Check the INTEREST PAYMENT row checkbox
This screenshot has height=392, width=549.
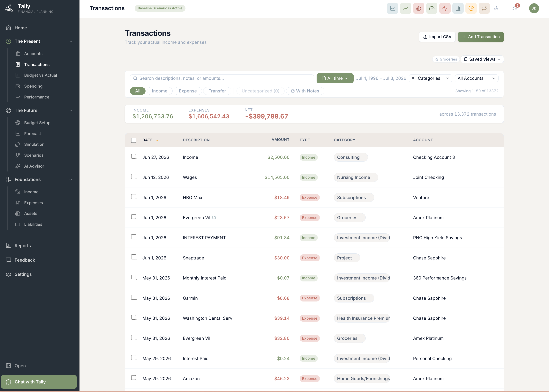coord(134,237)
